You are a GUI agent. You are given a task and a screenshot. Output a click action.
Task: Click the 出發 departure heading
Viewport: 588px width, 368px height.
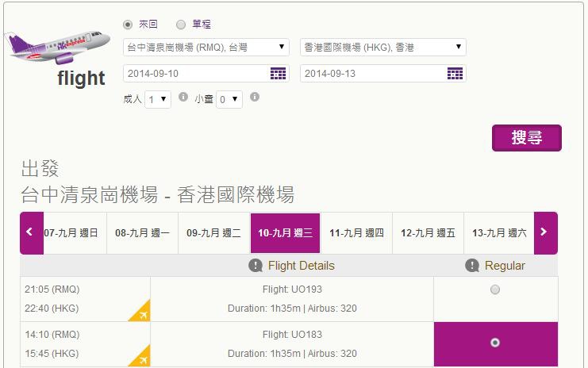(40, 168)
